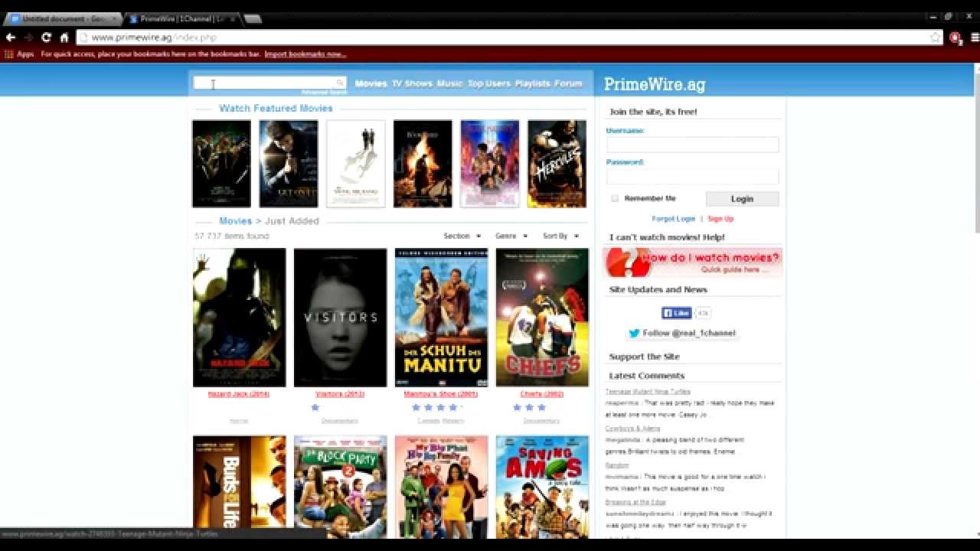This screenshot has width=980, height=551.
Task: Open the featured campfire movie poster
Action: click(423, 164)
